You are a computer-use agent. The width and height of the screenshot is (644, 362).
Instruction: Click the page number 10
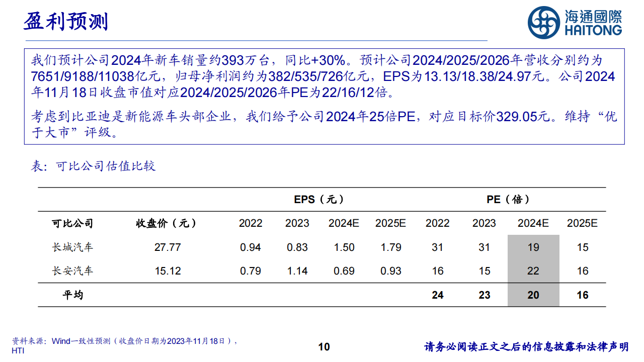(x=324, y=347)
